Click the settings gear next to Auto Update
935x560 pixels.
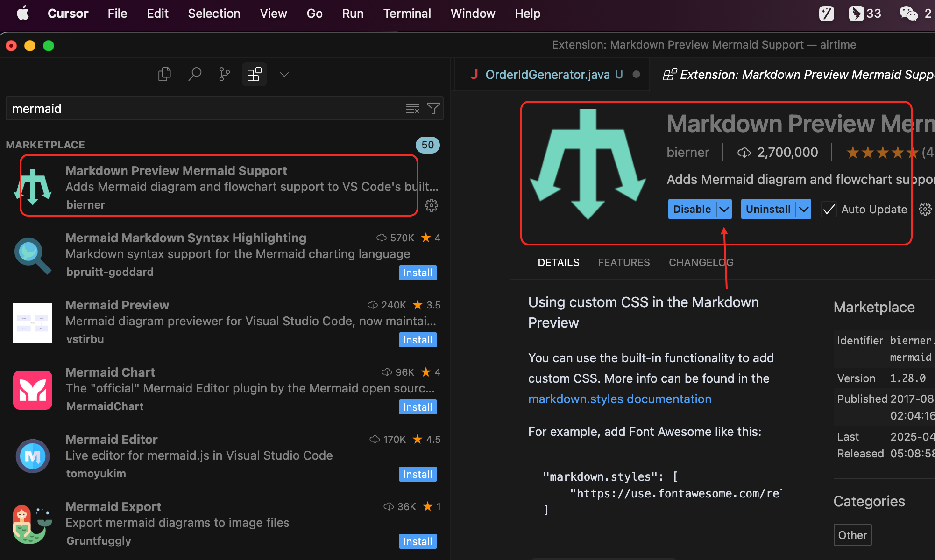tap(925, 209)
